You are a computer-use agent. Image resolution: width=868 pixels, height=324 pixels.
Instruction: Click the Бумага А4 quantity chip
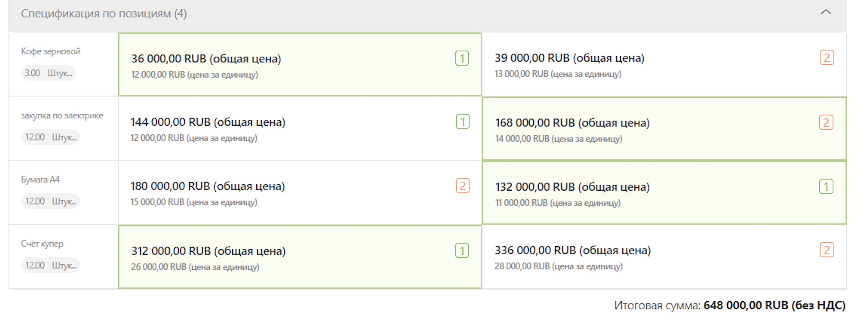(51, 201)
